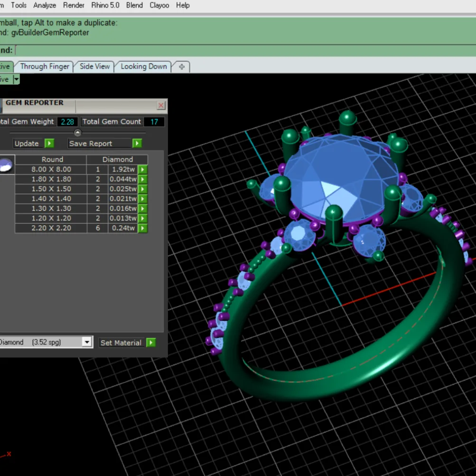Open the Blend menu
476x476 pixels.
134,5
